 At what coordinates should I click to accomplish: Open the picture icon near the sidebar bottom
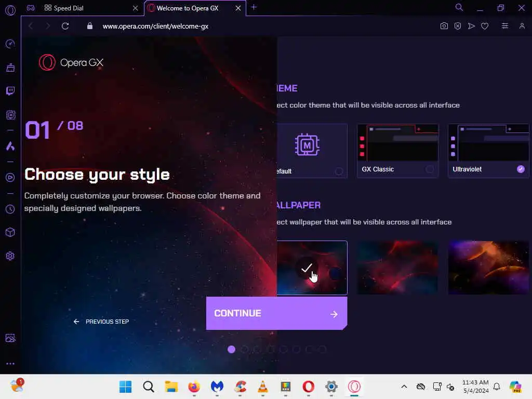10,338
